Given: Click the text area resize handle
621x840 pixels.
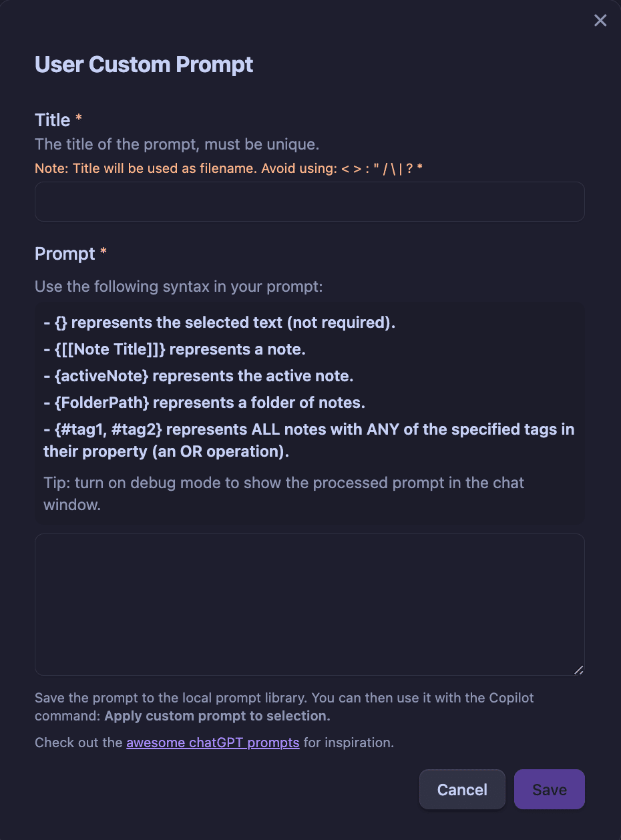Looking at the screenshot, I should tap(578, 669).
